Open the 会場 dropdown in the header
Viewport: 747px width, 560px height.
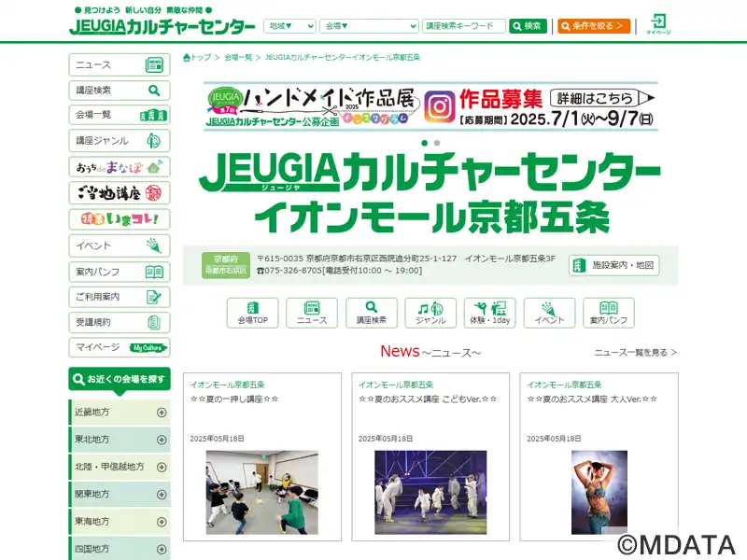[369, 26]
